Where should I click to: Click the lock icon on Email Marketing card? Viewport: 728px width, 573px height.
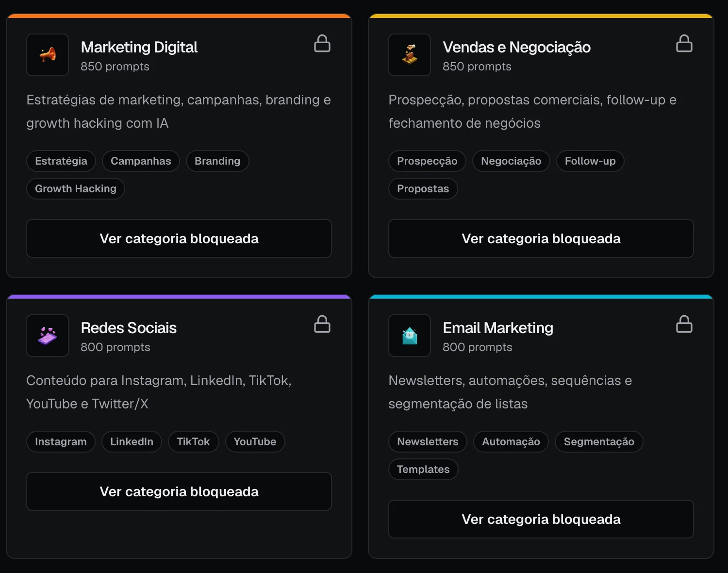(x=684, y=324)
